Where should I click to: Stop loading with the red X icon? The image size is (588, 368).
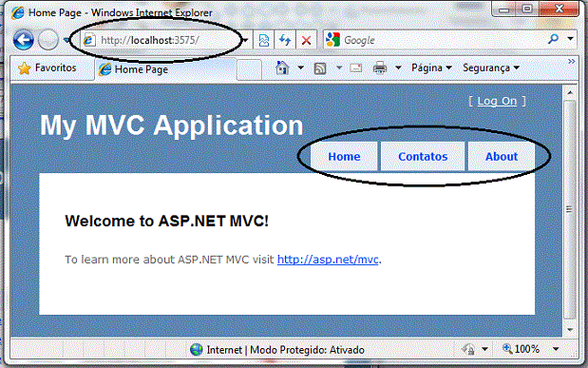pyautogui.click(x=307, y=40)
